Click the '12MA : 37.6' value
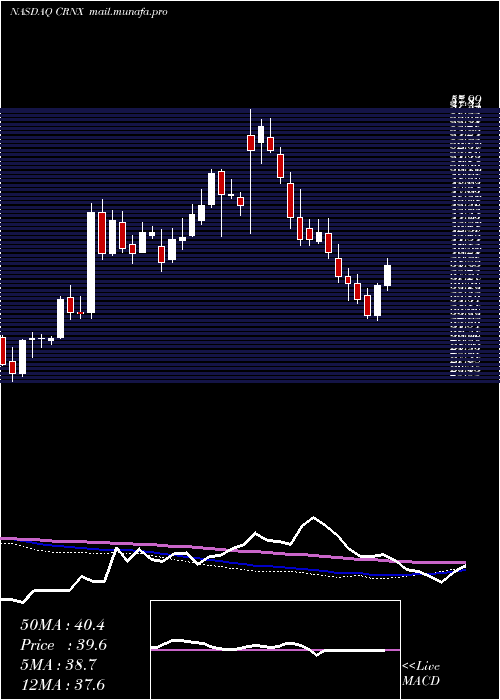The width and height of the screenshot is (500, 700). click(63, 685)
